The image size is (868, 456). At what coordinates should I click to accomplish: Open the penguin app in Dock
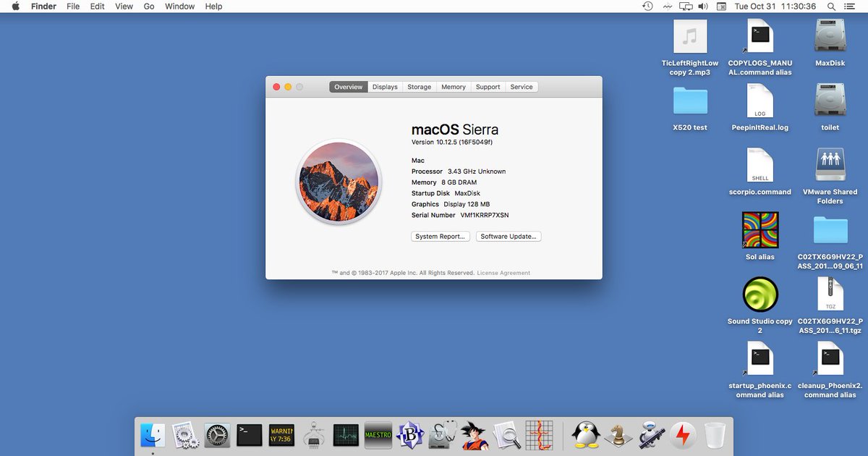click(x=585, y=435)
